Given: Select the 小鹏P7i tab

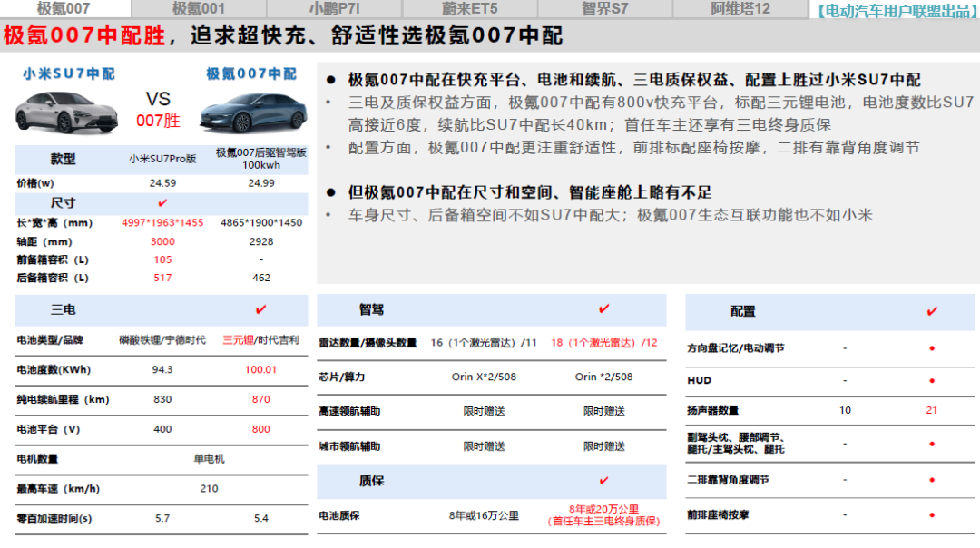Looking at the screenshot, I should click(x=334, y=9).
